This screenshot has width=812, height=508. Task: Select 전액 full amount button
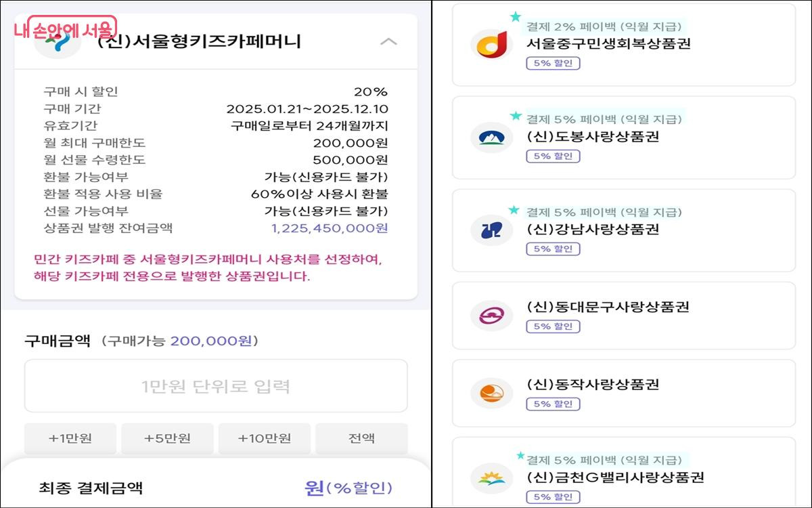361,438
